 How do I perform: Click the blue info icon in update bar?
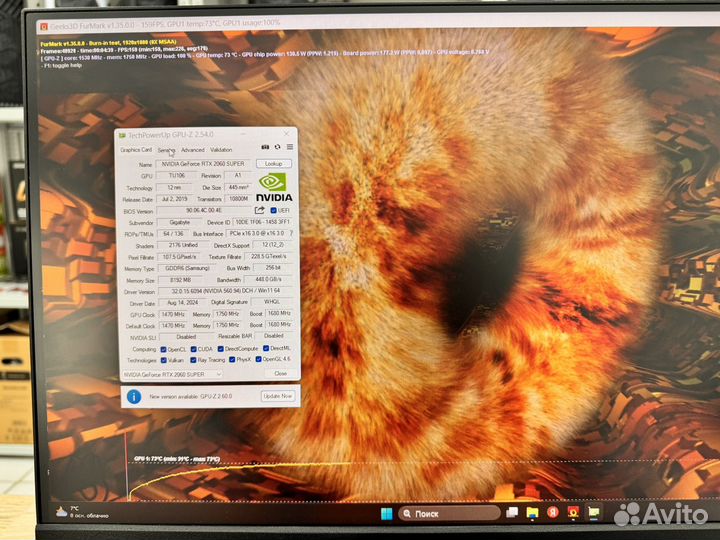pyautogui.click(x=134, y=396)
